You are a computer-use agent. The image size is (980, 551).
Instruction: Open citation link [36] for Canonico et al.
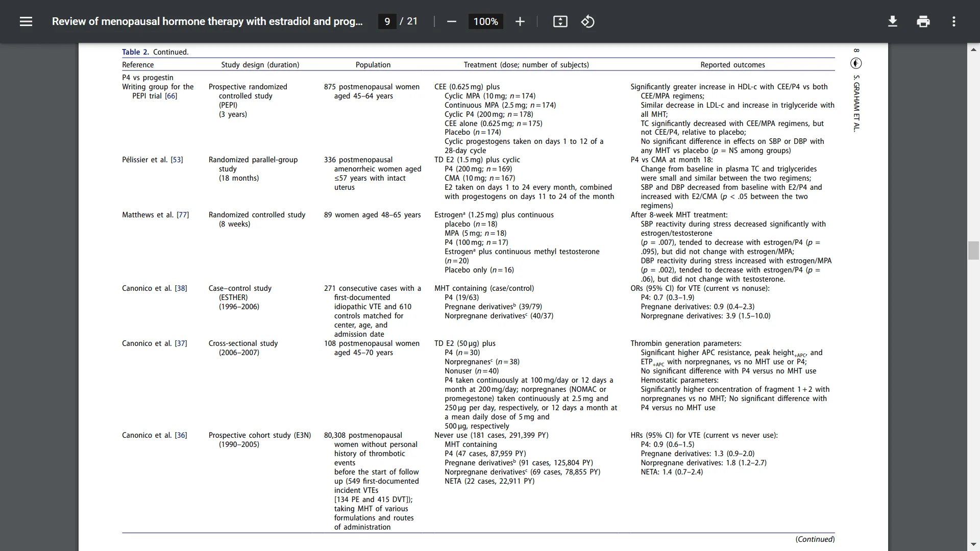point(181,435)
